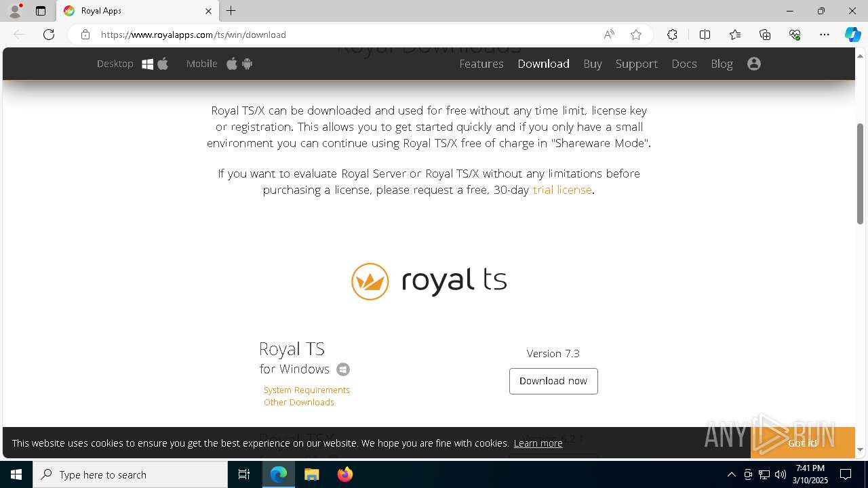Open the Collections icon
The height and width of the screenshot is (488, 868).
765,35
